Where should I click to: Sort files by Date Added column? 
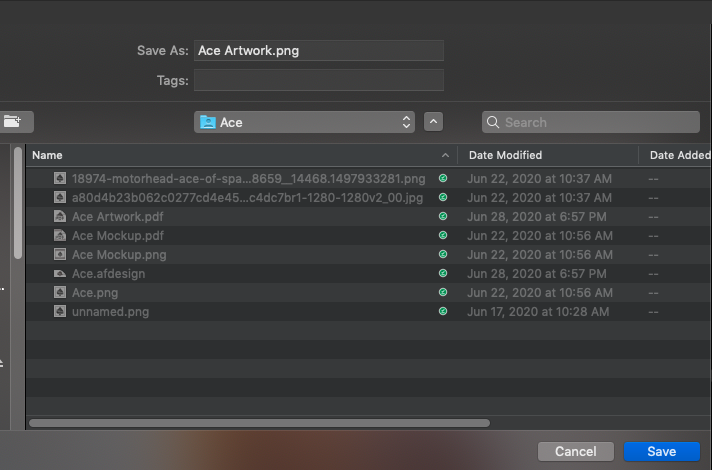[675, 155]
